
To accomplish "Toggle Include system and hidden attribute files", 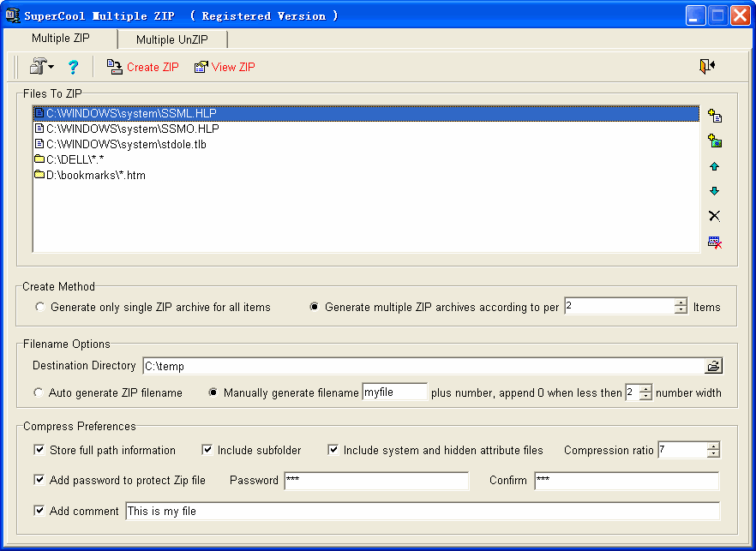I will [333, 450].
